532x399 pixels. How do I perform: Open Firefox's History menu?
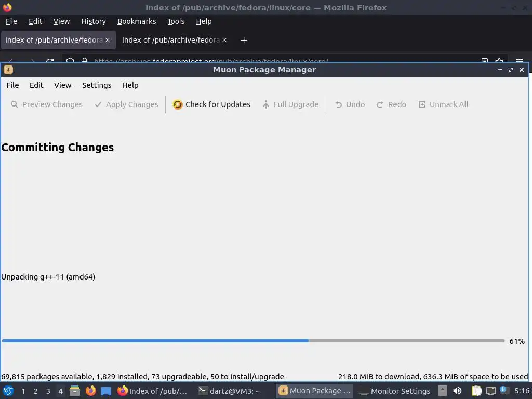[x=94, y=21]
